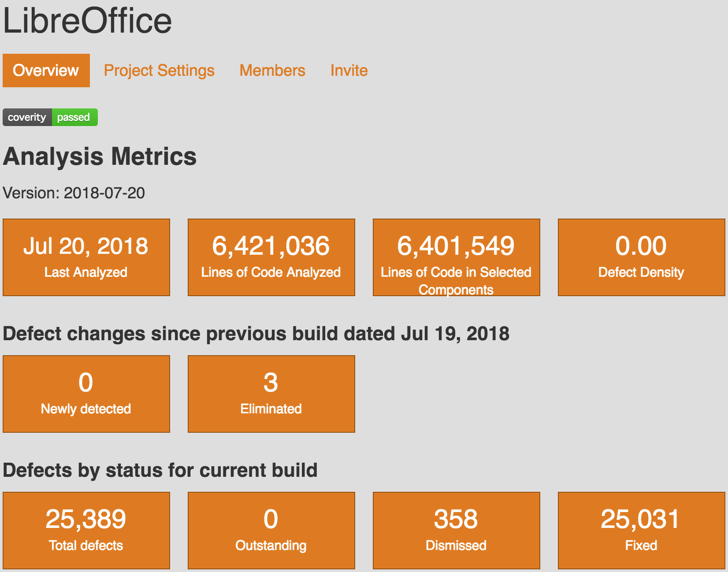Click the Jul 20, 2018 Last Analyzed card
This screenshot has width=728, height=572.
(x=86, y=257)
